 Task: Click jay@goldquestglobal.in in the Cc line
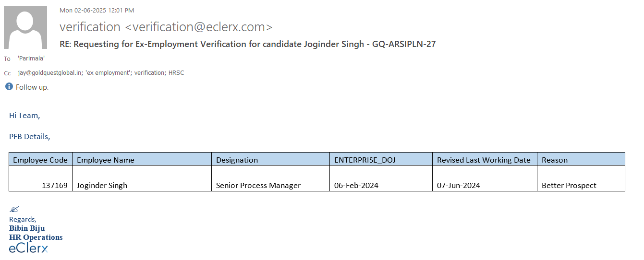point(50,73)
